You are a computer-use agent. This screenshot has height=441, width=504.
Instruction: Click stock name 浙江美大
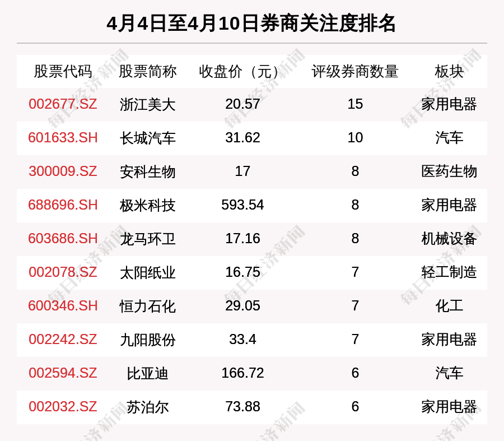point(147,105)
